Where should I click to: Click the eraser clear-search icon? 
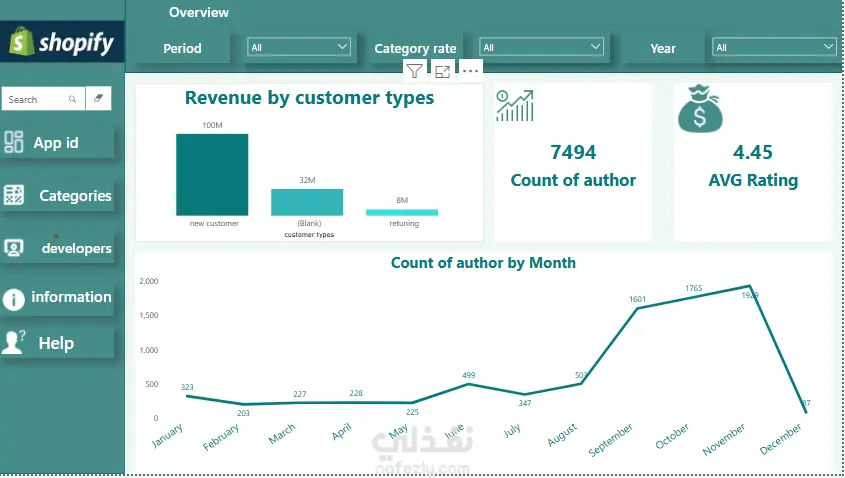point(99,99)
